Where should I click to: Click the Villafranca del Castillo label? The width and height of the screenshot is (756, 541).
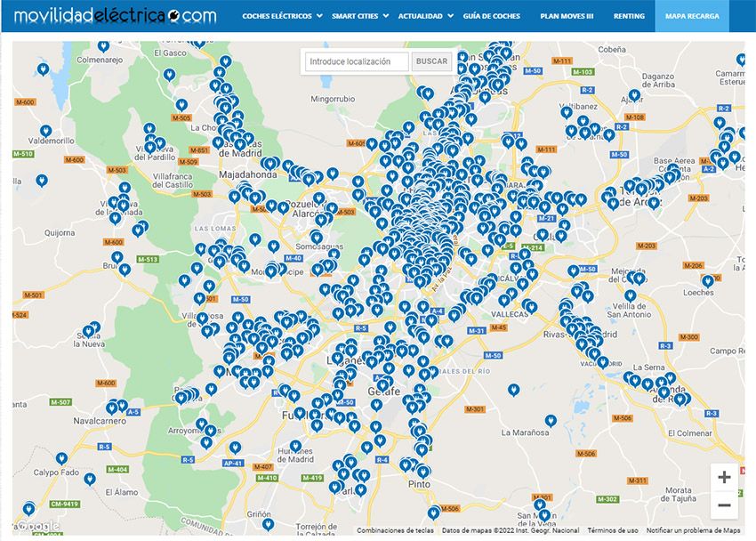[173, 181]
